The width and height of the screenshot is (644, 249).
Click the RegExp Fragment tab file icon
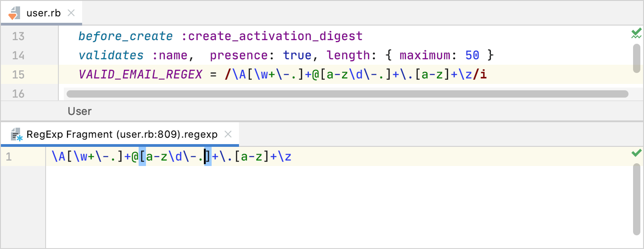point(17,135)
